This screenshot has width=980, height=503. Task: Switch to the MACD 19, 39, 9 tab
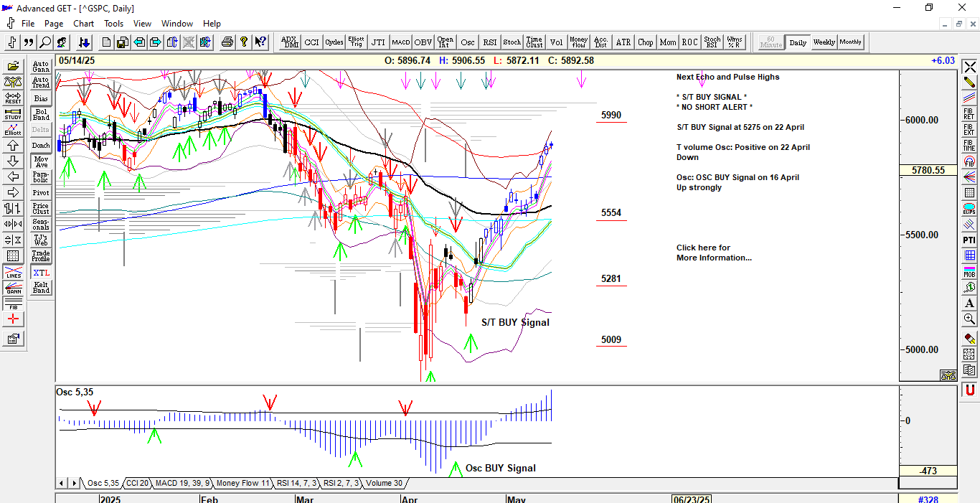pos(182,484)
